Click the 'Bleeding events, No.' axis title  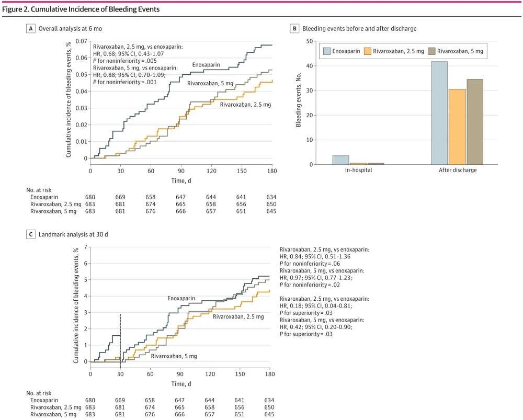point(299,100)
